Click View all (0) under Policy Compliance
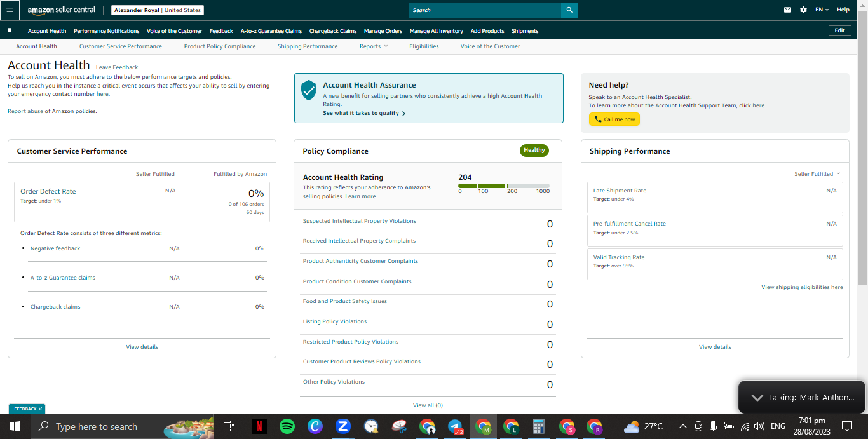This screenshot has height=439, width=868. 428,405
